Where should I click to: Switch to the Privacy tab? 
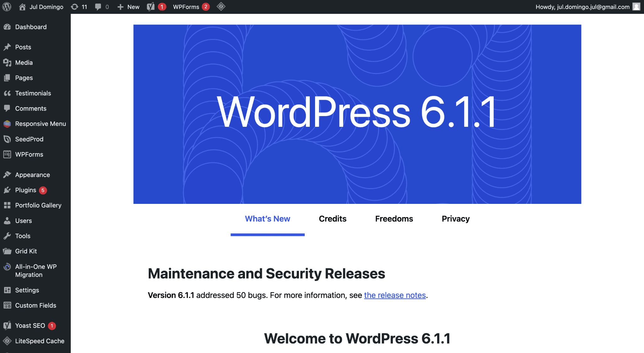(456, 219)
